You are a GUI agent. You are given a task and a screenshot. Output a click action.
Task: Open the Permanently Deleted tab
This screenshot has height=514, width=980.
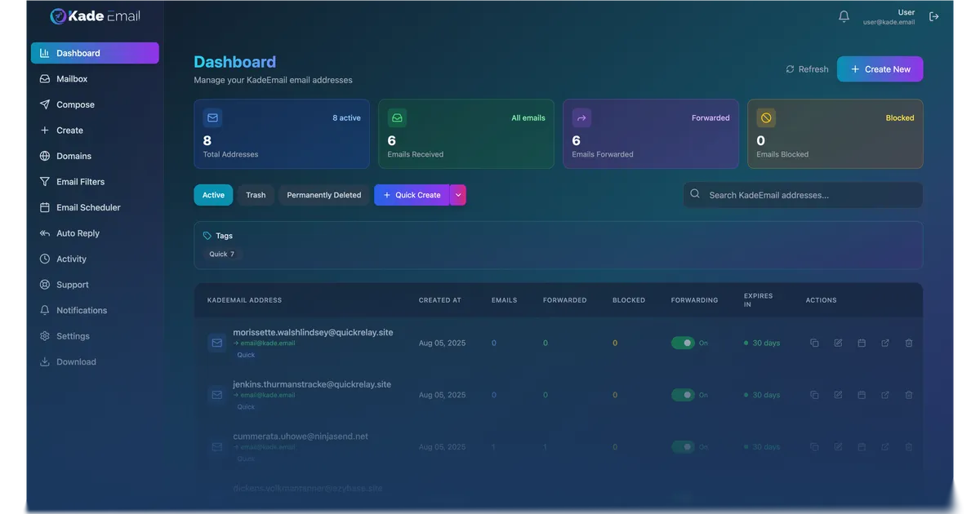tap(323, 195)
